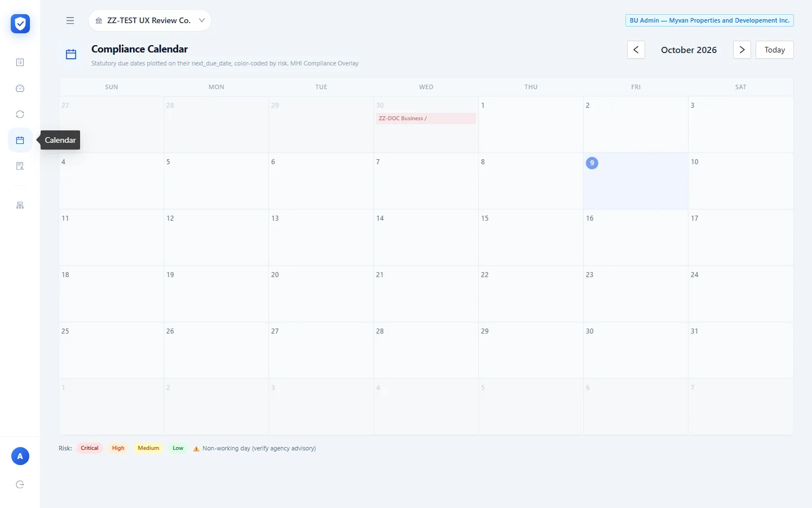812x508 pixels.
Task: Click the blue shield app logo
Action: pyautogui.click(x=20, y=24)
